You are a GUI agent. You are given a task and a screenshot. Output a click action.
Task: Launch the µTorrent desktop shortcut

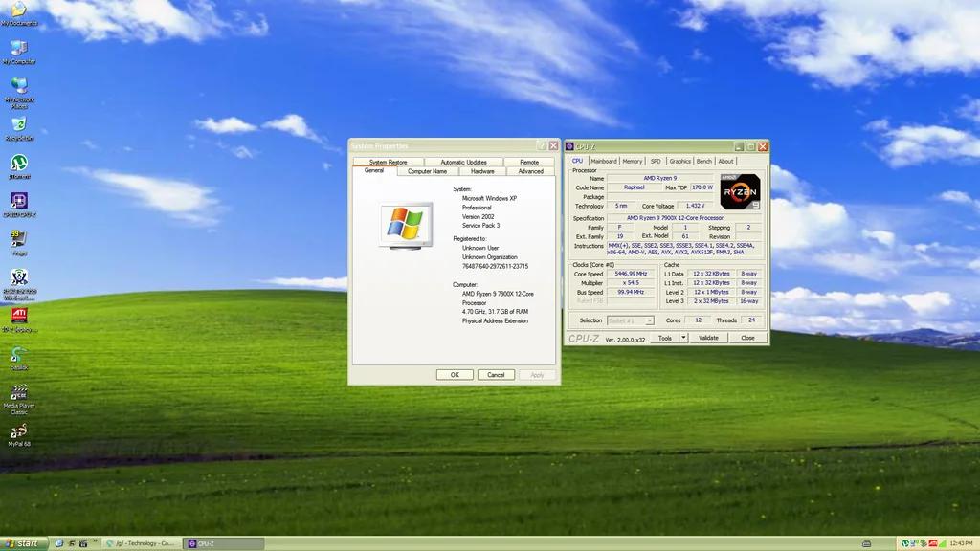click(x=19, y=166)
